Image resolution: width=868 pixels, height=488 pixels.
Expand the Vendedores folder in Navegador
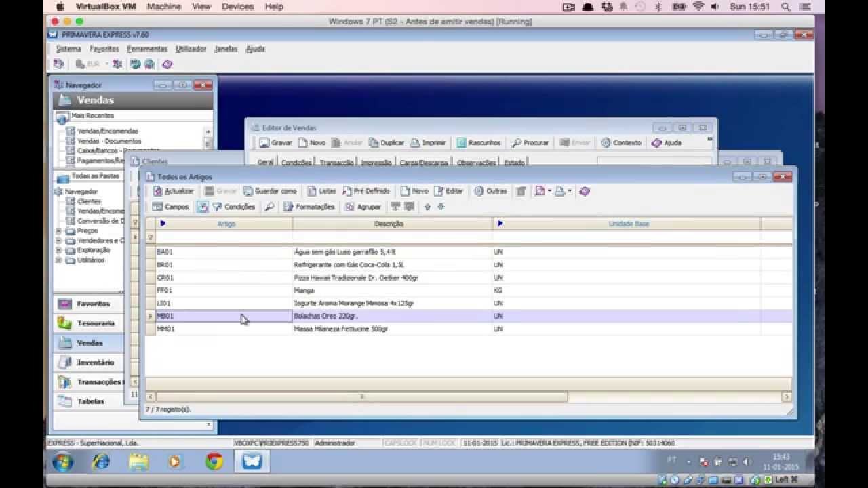pyautogui.click(x=59, y=241)
